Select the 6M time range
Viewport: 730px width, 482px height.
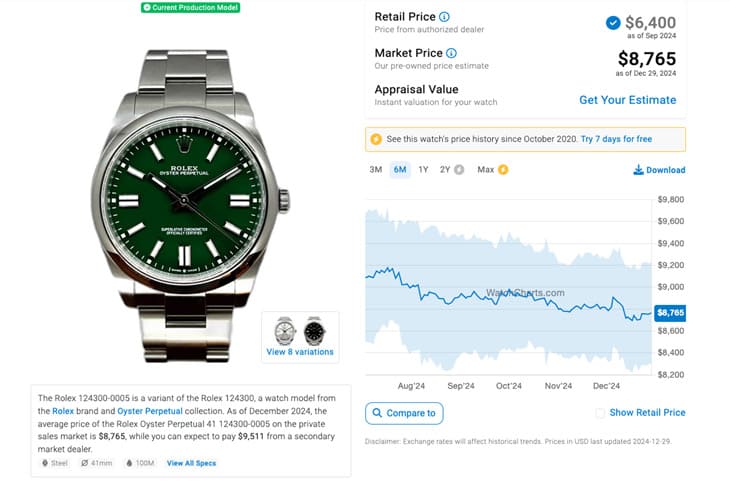coord(400,170)
